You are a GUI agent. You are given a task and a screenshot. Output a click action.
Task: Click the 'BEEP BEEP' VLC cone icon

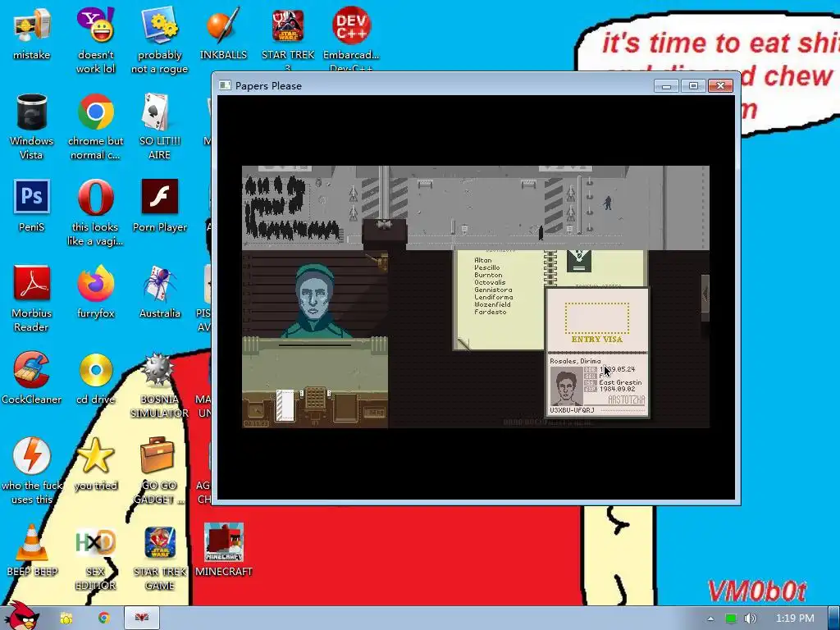point(32,550)
